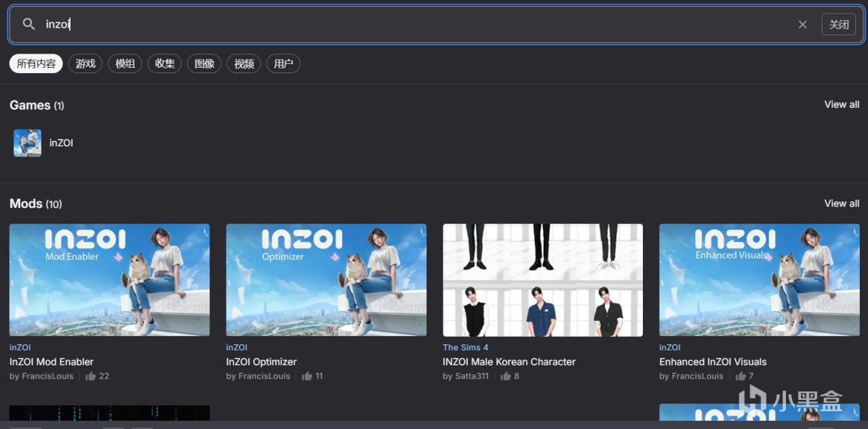
Task: Open the InZOI Mod Enabler thumbnail
Action: pos(109,280)
